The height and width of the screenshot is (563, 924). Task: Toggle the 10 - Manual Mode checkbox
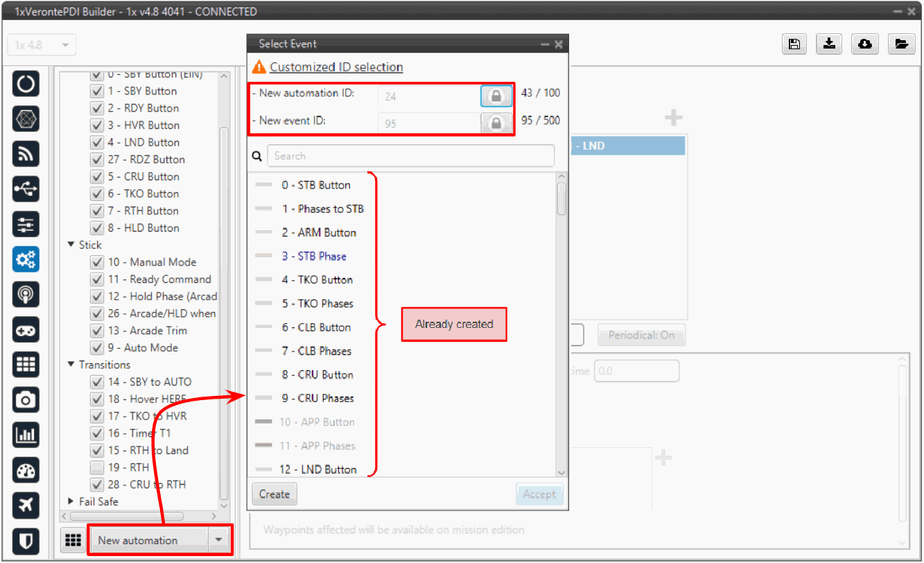97,263
